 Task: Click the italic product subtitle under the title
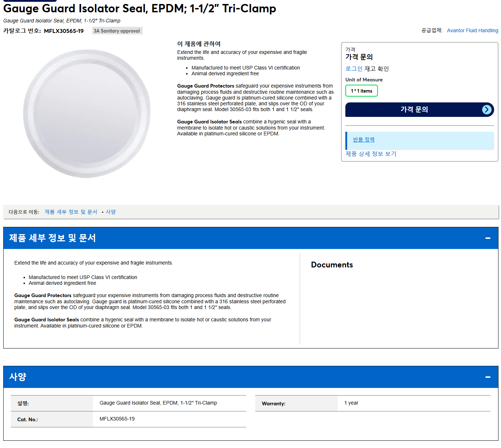[62, 21]
